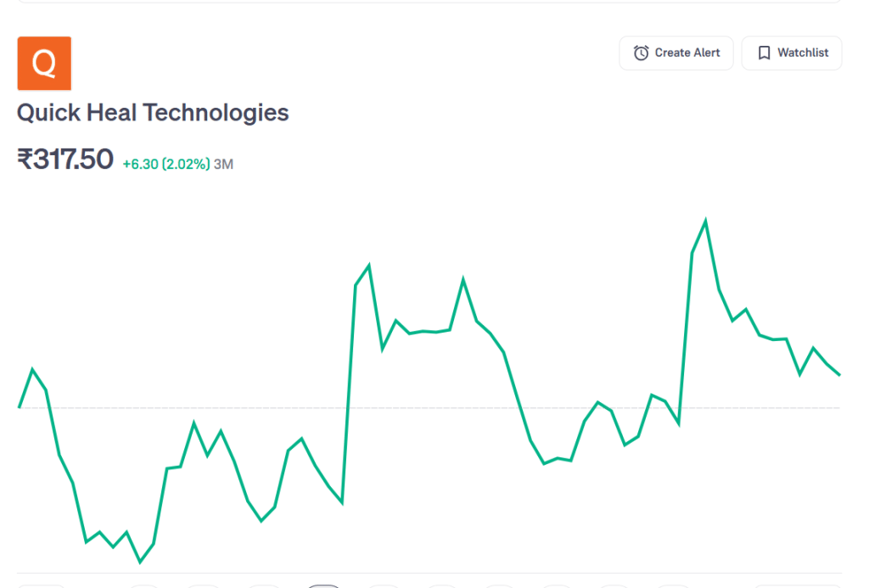Click the bookmark icon beside Watchlist
The width and height of the screenshot is (869, 588).
click(x=764, y=53)
